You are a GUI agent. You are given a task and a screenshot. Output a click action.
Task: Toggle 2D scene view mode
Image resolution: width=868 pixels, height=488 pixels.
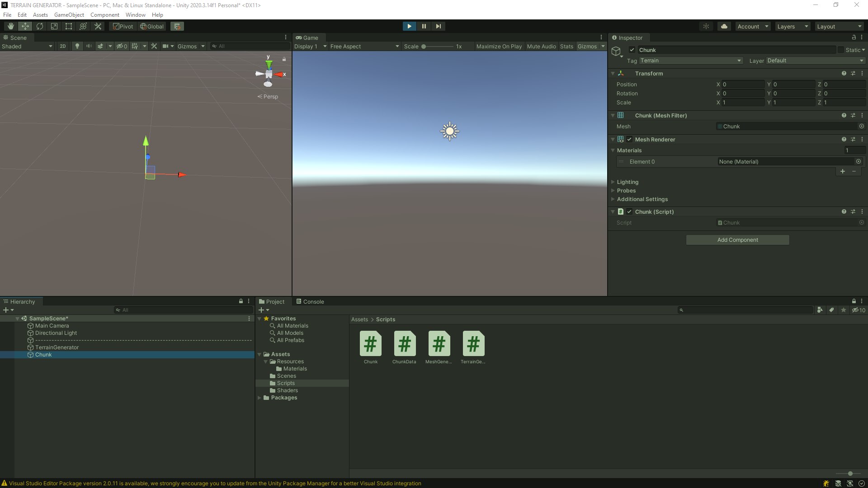click(63, 46)
